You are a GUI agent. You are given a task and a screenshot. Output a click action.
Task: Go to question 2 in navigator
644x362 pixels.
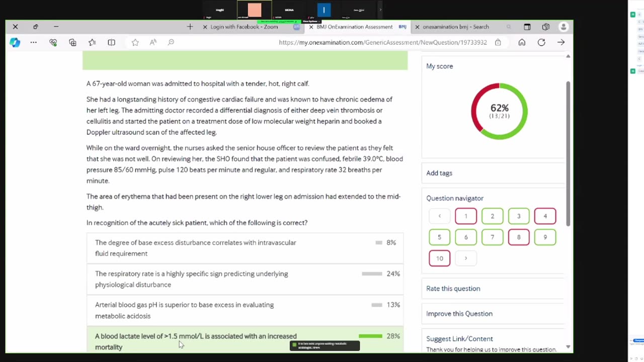[x=492, y=216]
